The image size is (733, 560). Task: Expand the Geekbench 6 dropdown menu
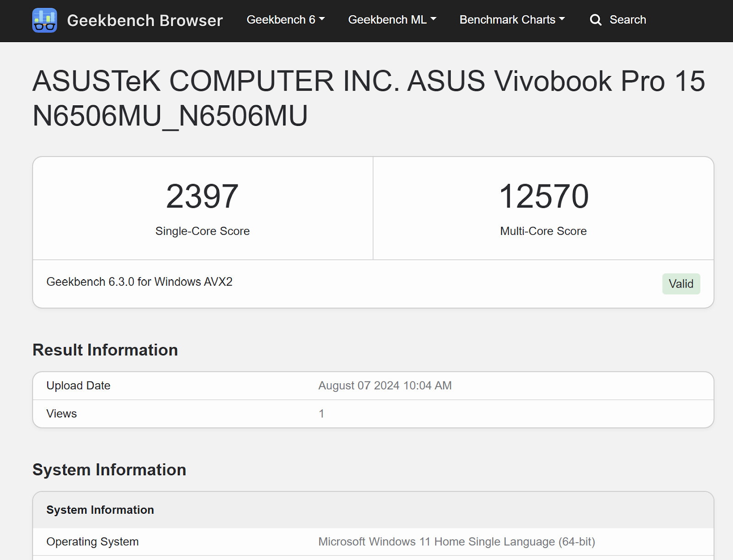pos(286,20)
